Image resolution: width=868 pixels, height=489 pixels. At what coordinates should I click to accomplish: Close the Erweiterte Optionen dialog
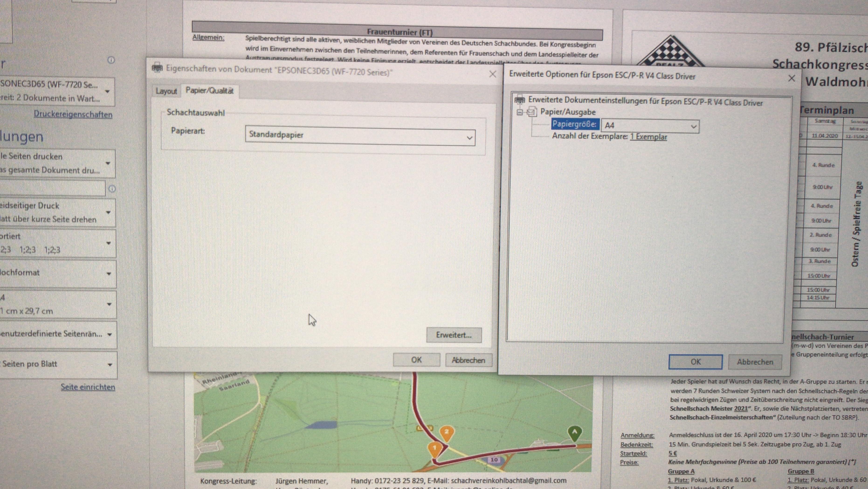(x=792, y=78)
